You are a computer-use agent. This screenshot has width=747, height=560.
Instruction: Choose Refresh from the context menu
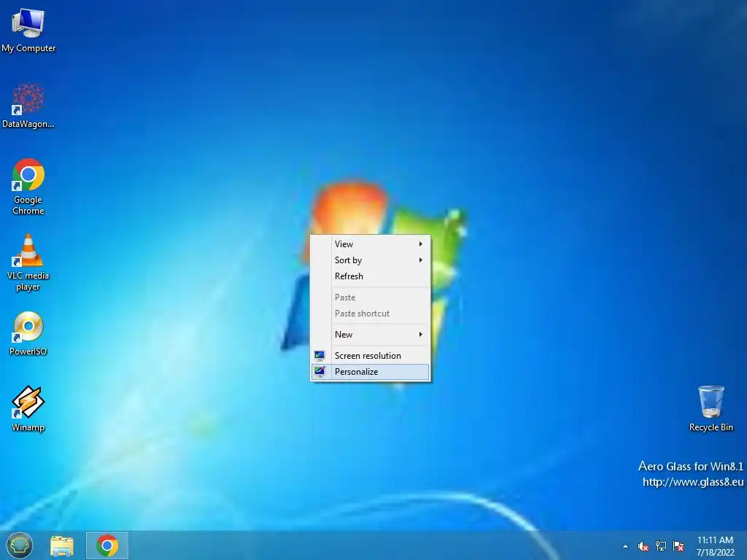(371, 276)
